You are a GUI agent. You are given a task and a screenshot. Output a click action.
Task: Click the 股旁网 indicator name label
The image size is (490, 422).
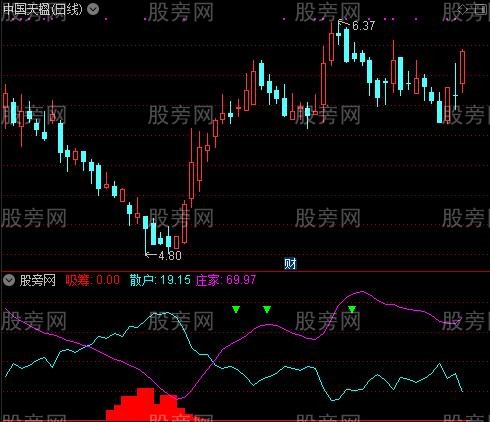point(38,280)
